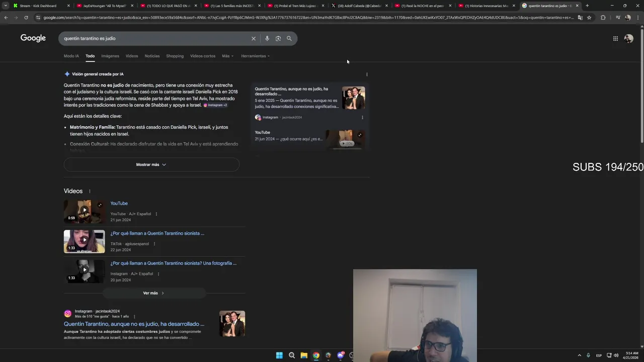Open the Google apps grid

(615, 38)
